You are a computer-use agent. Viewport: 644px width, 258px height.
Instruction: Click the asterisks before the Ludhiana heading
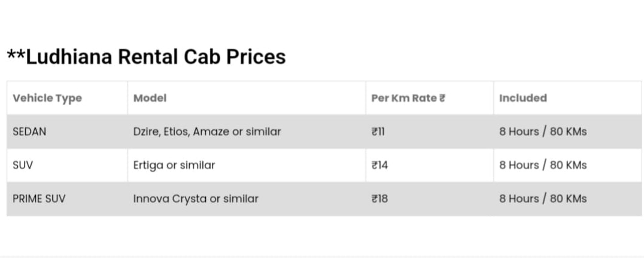[x=16, y=54]
